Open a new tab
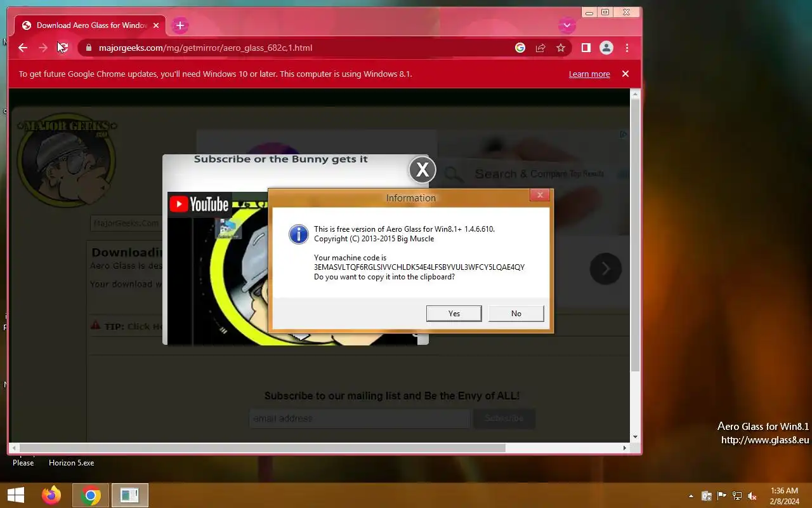This screenshot has width=812, height=508. (x=180, y=25)
